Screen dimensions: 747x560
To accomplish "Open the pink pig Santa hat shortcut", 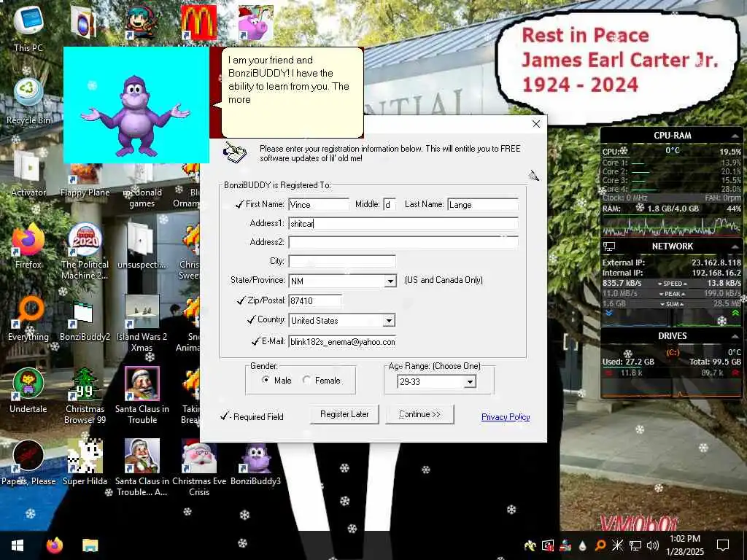I will point(256,23).
